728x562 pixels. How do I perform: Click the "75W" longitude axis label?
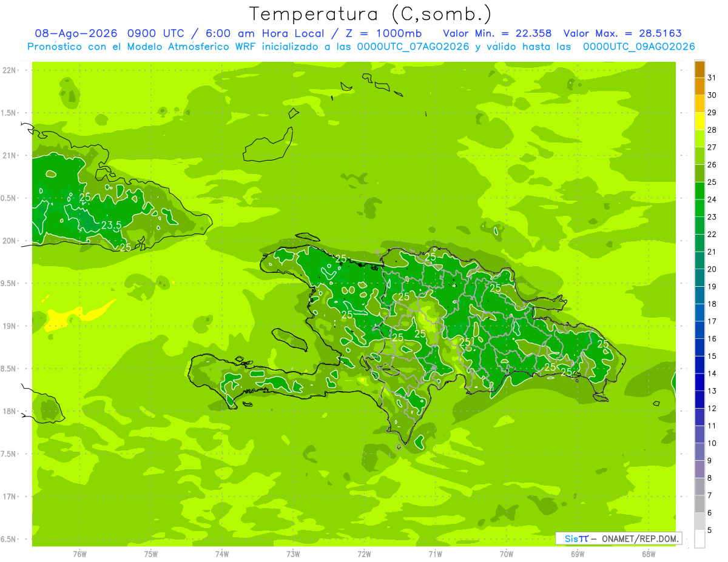tap(151, 554)
